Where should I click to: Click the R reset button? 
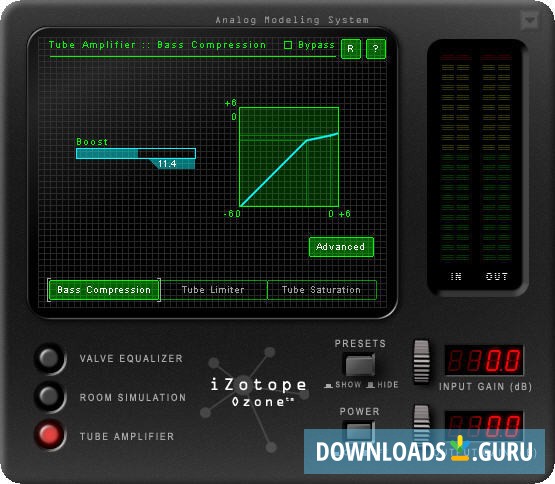pos(350,49)
